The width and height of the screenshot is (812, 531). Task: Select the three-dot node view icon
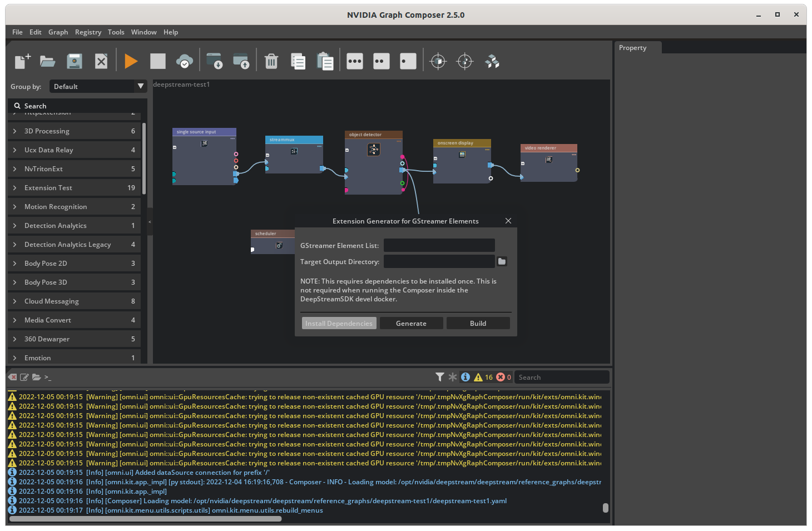click(355, 61)
